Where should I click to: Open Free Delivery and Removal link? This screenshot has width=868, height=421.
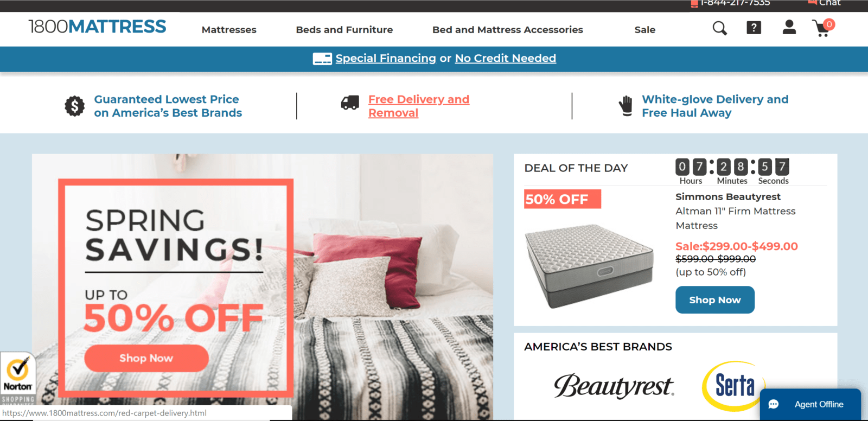pos(419,106)
